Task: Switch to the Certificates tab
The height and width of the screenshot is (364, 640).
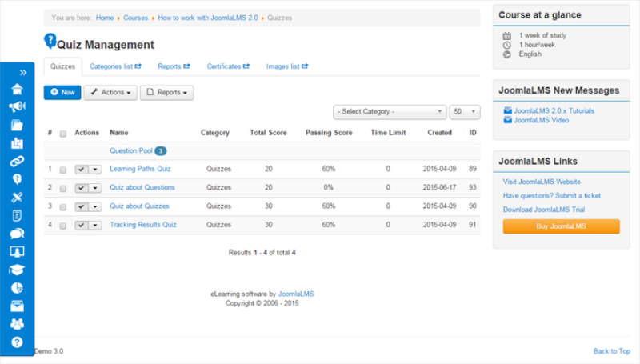Action: click(x=228, y=66)
